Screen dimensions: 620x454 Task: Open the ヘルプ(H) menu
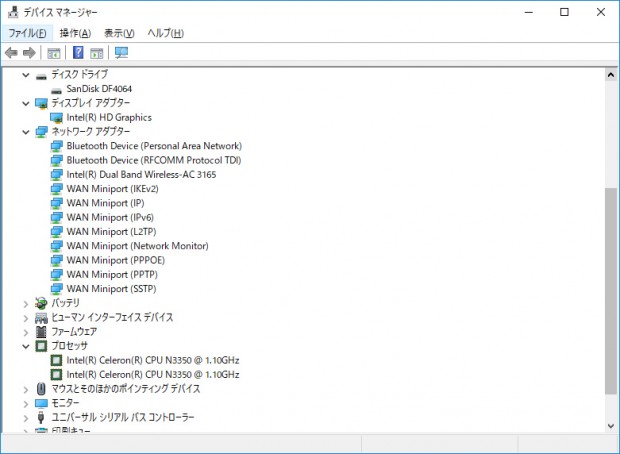(166, 33)
